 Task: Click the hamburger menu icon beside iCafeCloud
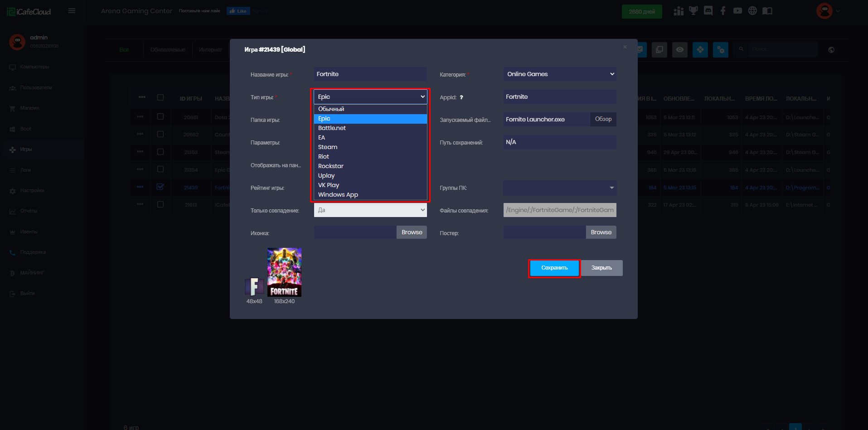pyautogui.click(x=72, y=11)
